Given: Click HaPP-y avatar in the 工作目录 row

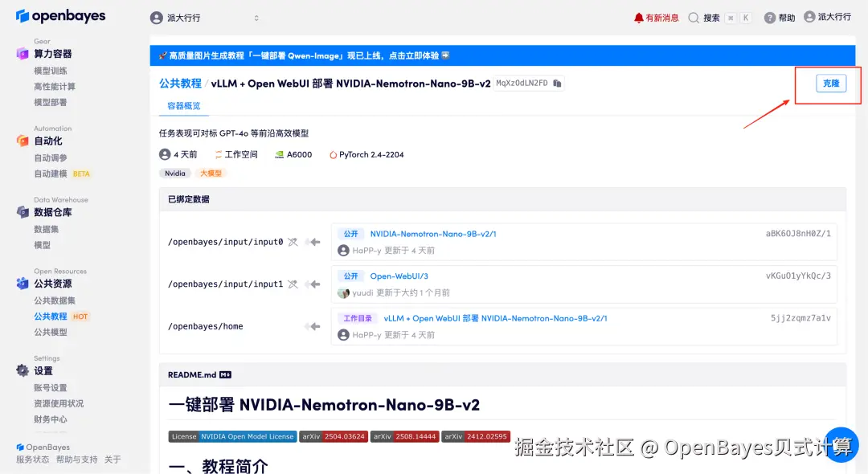Looking at the screenshot, I should tap(343, 335).
